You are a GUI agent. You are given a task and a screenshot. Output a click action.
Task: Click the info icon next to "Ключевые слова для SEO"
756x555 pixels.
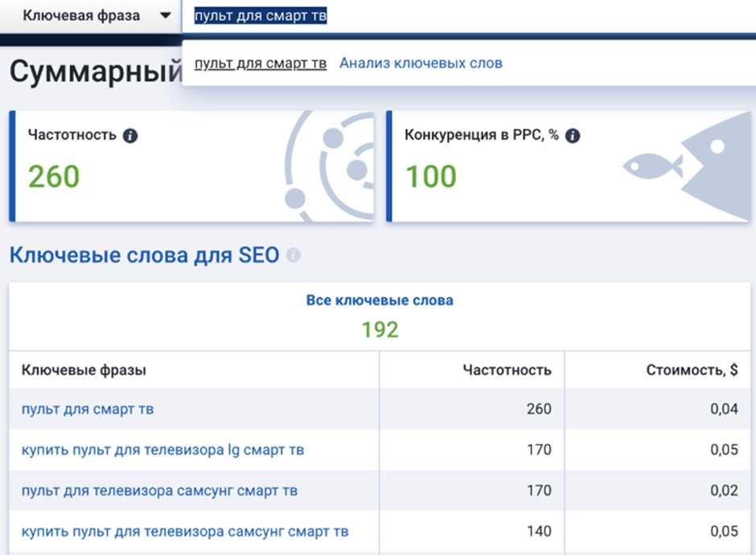tap(294, 256)
